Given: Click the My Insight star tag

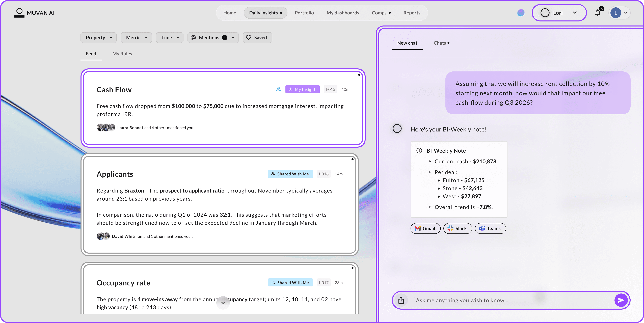Looking at the screenshot, I should point(302,89).
